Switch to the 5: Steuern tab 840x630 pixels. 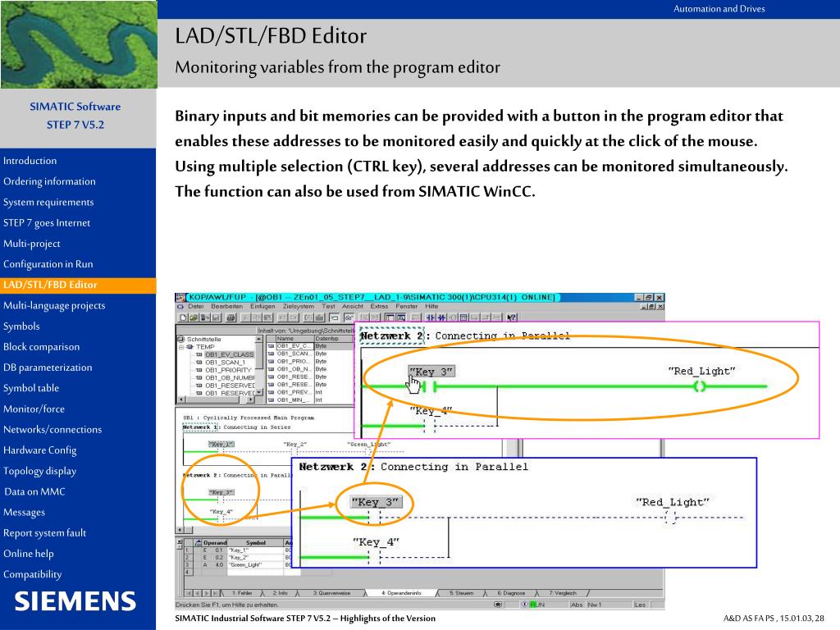click(x=461, y=593)
